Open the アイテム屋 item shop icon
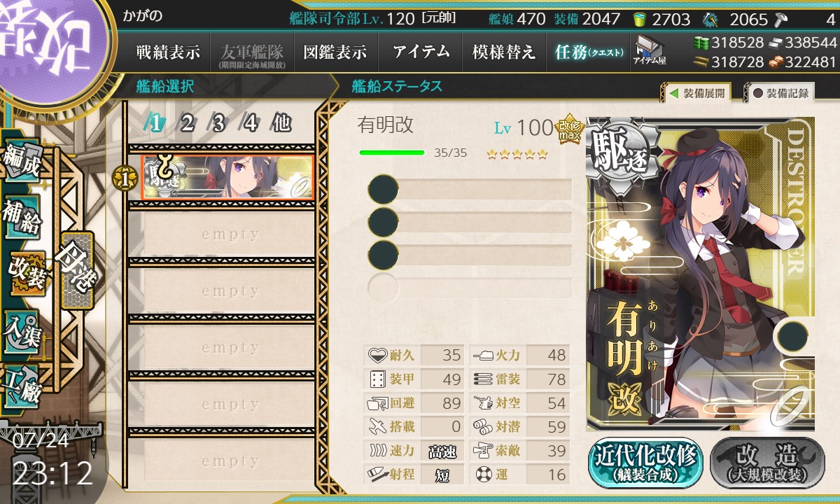840x504 pixels. click(x=649, y=50)
